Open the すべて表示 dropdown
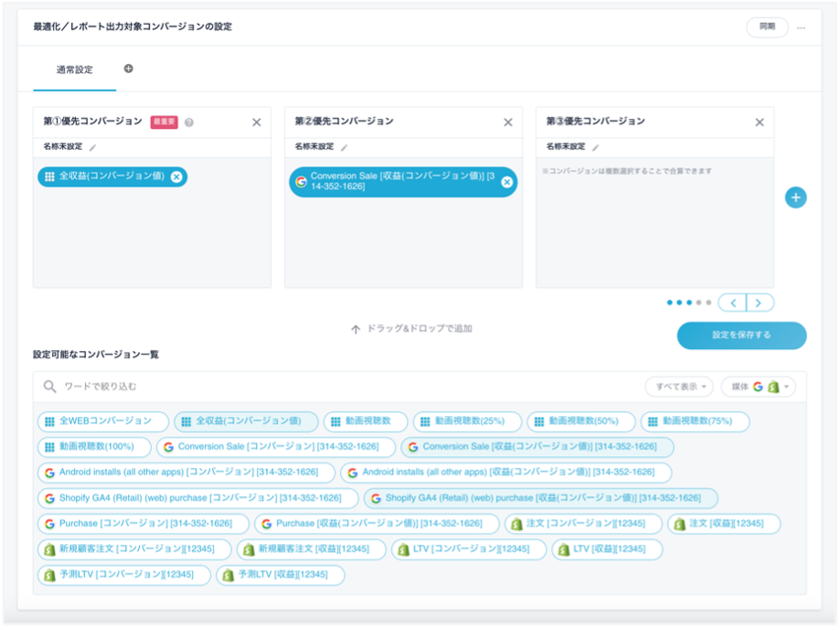Image resolution: width=840 pixels, height=628 pixels. click(679, 387)
